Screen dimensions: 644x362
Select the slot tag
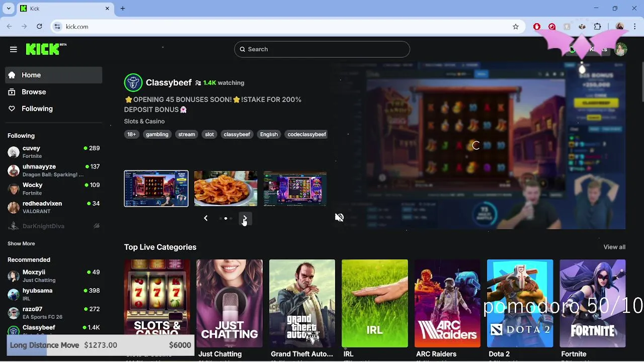click(x=209, y=134)
